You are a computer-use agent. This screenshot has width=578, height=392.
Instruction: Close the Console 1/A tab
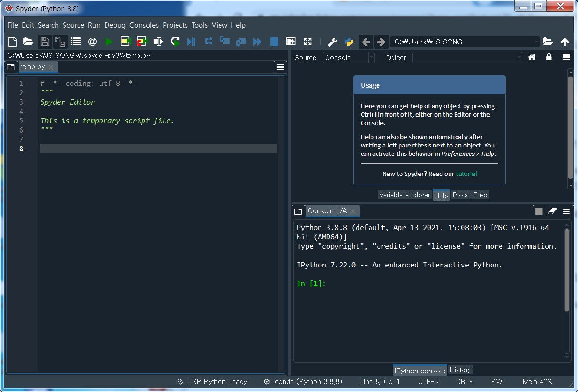[x=353, y=211]
